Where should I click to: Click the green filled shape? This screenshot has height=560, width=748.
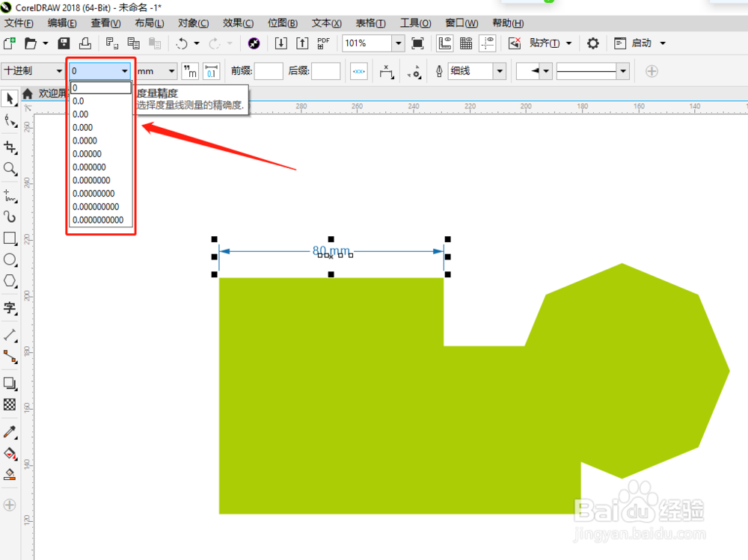[399, 396]
